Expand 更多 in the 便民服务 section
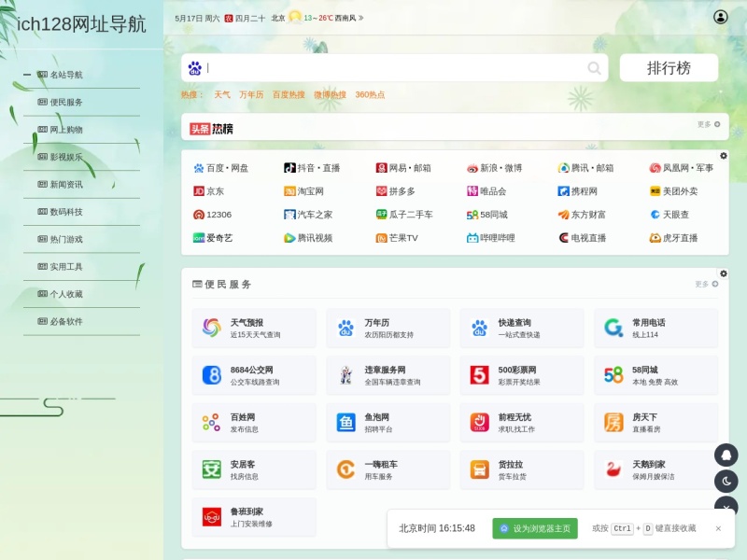The image size is (747, 560). click(x=706, y=284)
